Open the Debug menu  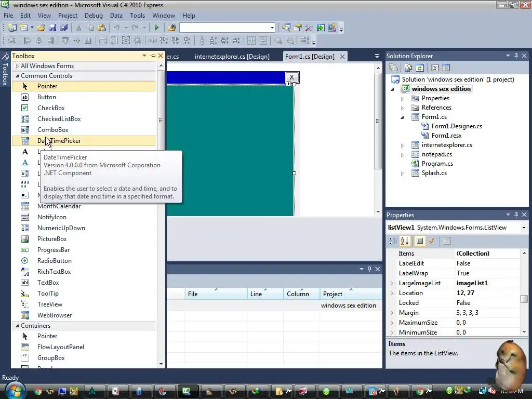(x=94, y=16)
